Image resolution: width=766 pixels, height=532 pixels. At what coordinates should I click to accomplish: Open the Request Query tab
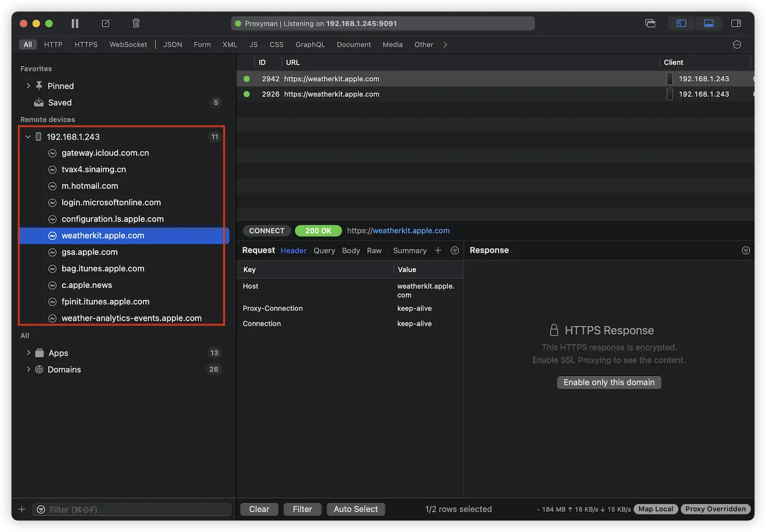pos(324,251)
